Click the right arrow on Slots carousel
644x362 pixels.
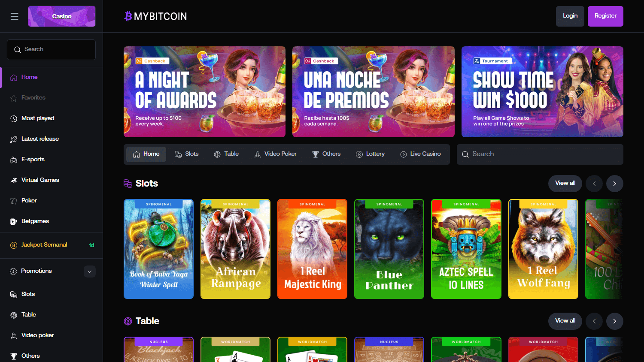pos(614,183)
